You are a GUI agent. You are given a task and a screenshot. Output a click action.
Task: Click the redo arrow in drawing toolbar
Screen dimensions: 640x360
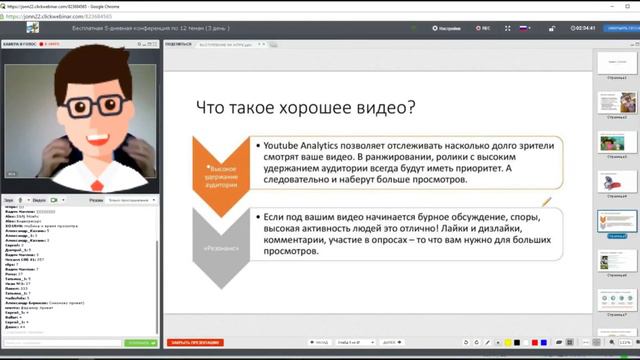coord(476,342)
